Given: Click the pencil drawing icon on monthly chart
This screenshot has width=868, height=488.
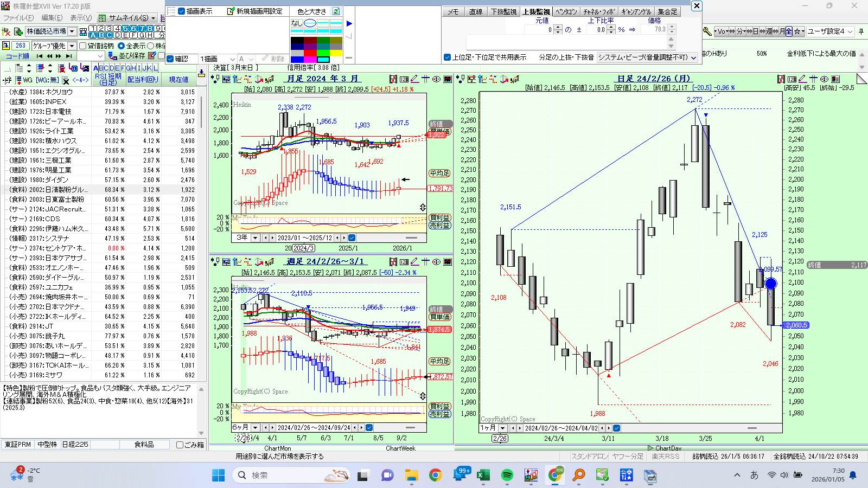Looking at the screenshot, I should [x=414, y=79].
